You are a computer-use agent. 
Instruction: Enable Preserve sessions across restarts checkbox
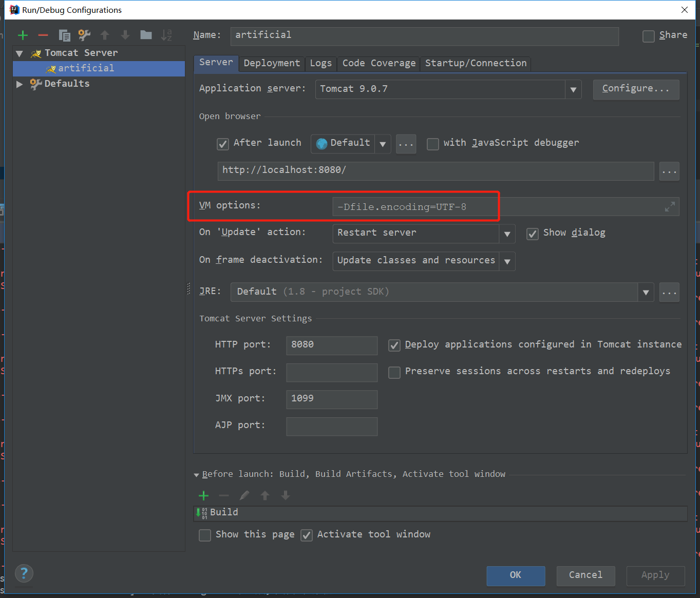coord(394,372)
